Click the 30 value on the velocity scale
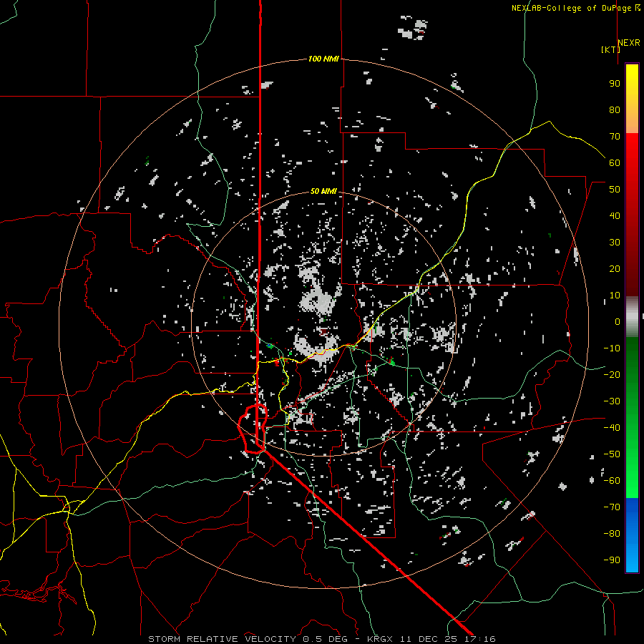 [615, 243]
